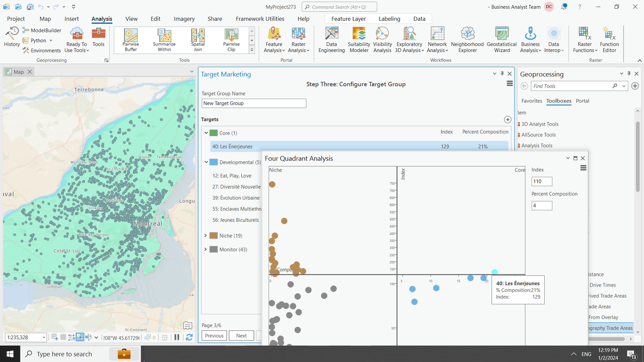Open the Python dropdown menu
This screenshot has height=362, width=644.
point(51,40)
